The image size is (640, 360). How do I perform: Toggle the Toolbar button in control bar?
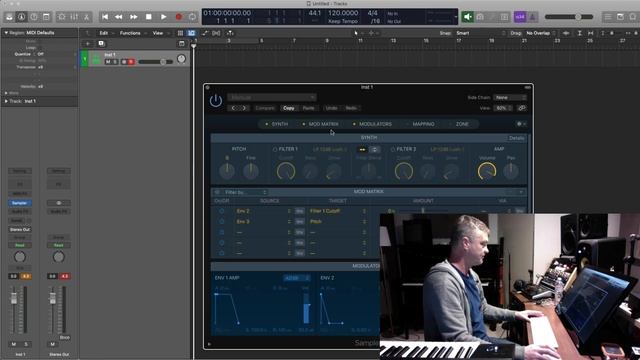46,17
